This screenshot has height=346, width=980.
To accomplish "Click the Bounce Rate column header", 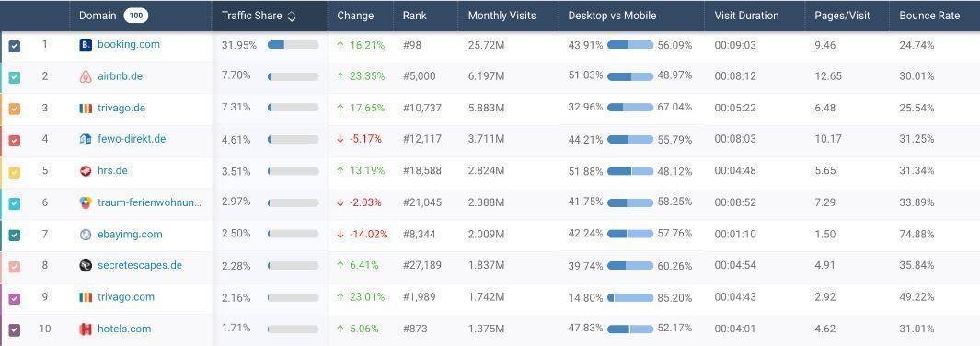I will [929, 16].
